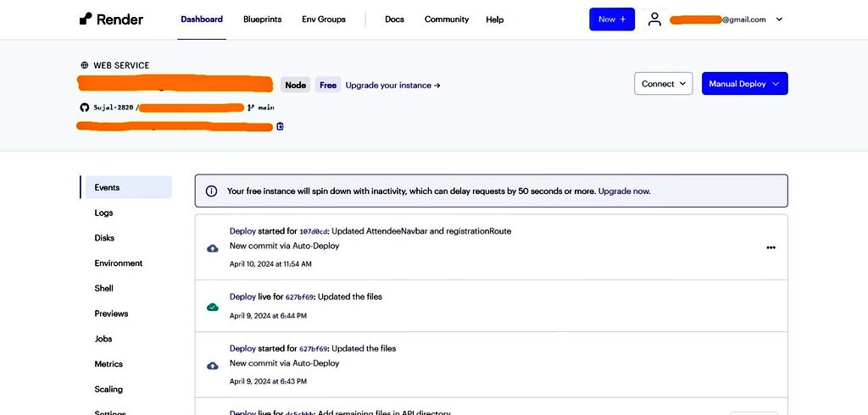Select Disks in the sidebar
The width and height of the screenshot is (868, 415).
click(104, 237)
